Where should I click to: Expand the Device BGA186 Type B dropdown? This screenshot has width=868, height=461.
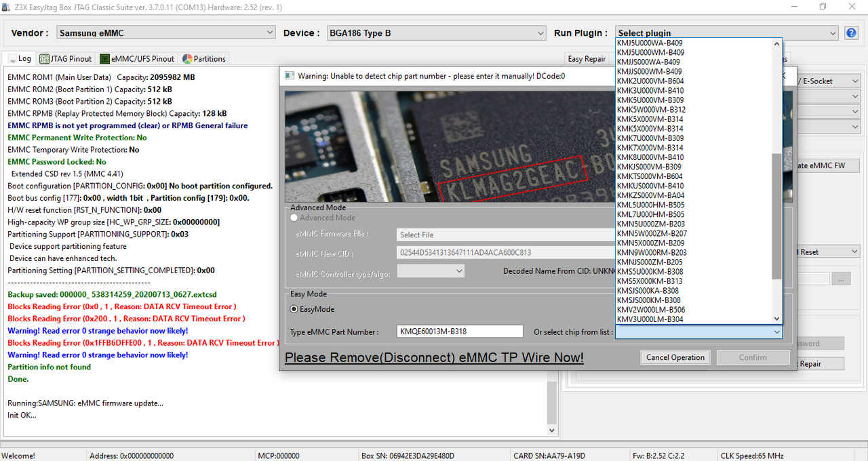pyautogui.click(x=435, y=33)
